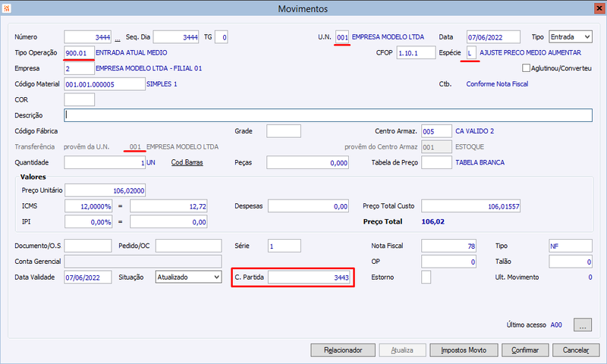Screen dimensions: 607x364
Task: Click the 'Conforme Nota Fiscal' text
Action: pyautogui.click(x=497, y=84)
